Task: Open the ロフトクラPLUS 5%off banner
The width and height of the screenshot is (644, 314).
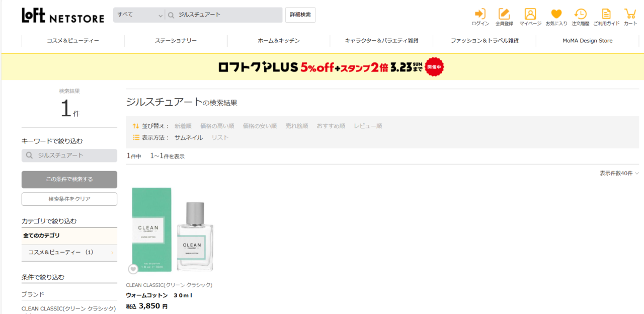Action: pos(331,67)
